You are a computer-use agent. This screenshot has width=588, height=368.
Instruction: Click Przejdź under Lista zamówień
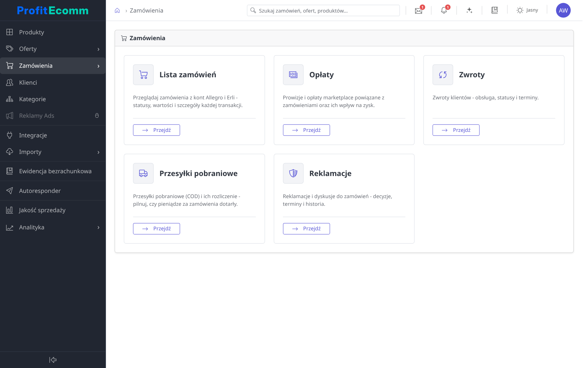point(156,130)
